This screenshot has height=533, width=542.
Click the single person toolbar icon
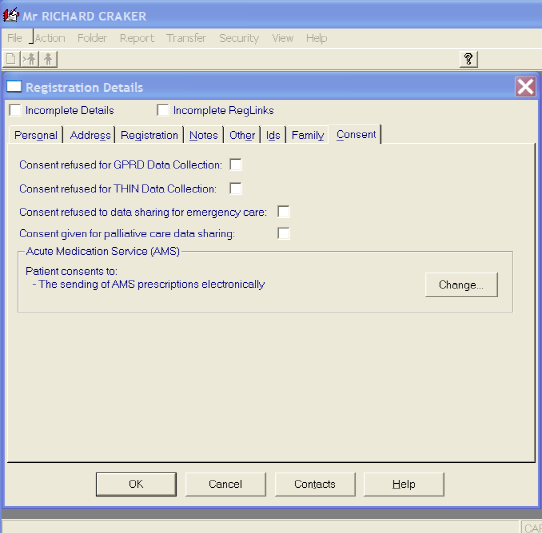point(48,59)
